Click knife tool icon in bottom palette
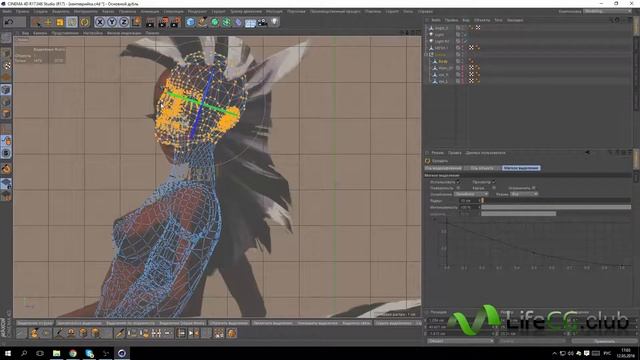This screenshot has height=360, width=640. pos(120,333)
